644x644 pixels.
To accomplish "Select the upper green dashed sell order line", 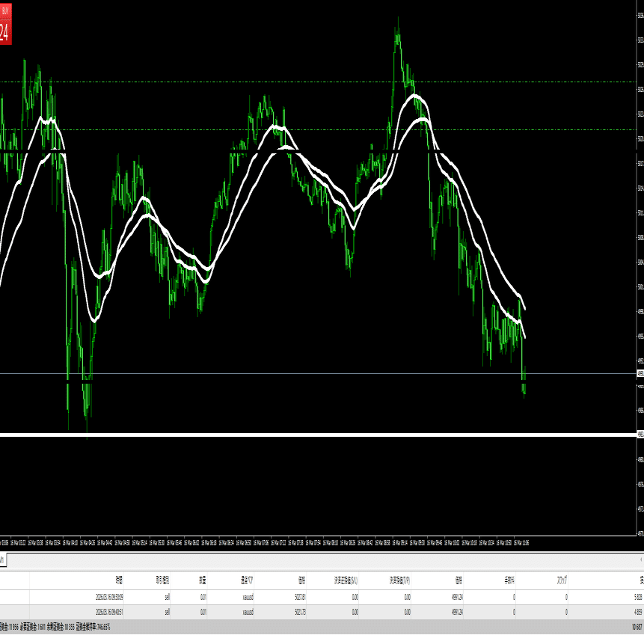I will [319, 82].
